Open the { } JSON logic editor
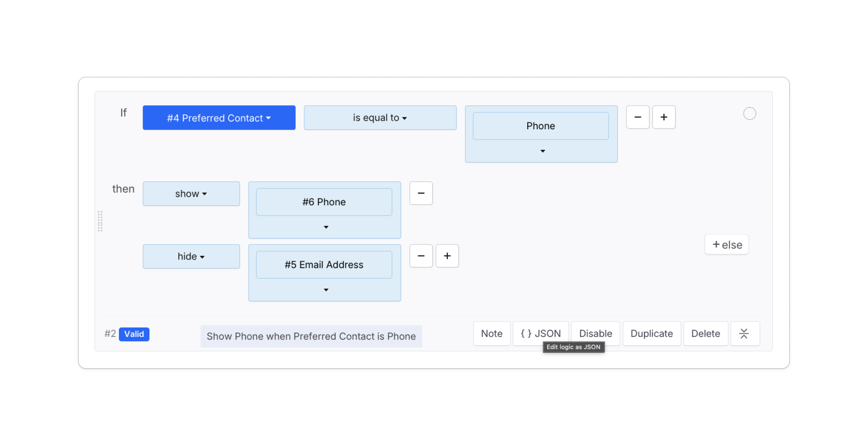Image resolution: width=868 pixels, height=448 pixels. (x=541, y=334)
